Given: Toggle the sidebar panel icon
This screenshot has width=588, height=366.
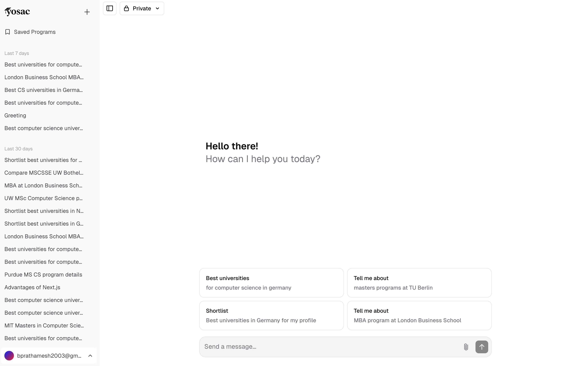Looking at the screenshot, I should pyautogui.click(x=110, y=9).
